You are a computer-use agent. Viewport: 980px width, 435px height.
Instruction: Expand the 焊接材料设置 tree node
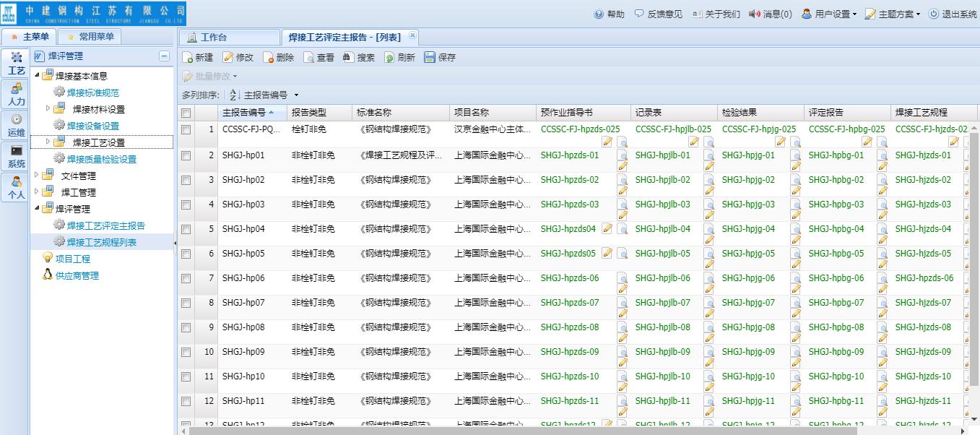click(48, 109)
